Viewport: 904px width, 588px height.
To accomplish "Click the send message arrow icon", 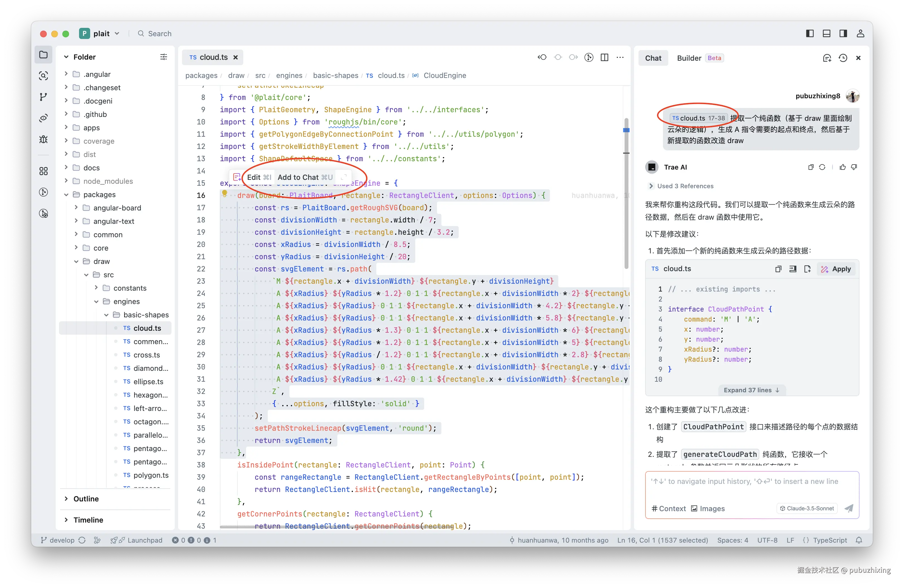I will tap(849, 508).
